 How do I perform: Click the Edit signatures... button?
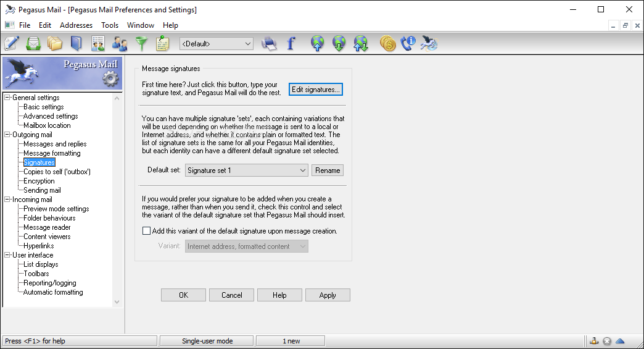coord(315,89)
